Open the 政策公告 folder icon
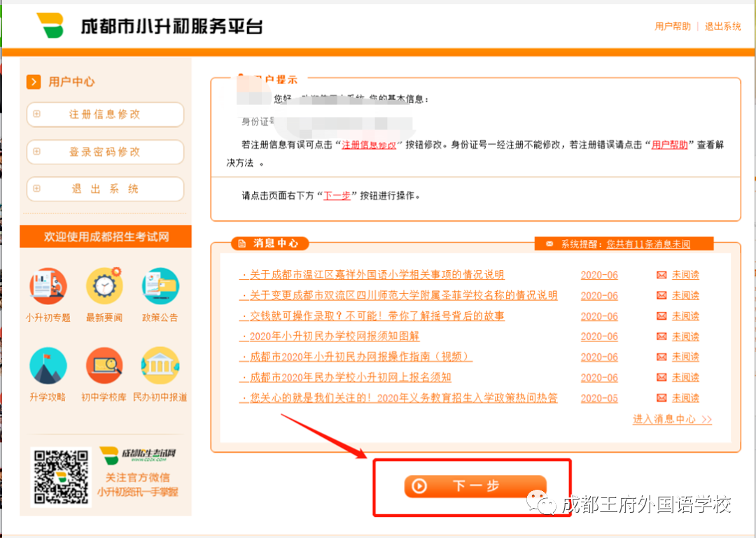Image resolution: width=756 pixels, height=538 pixels. point(160,286)
